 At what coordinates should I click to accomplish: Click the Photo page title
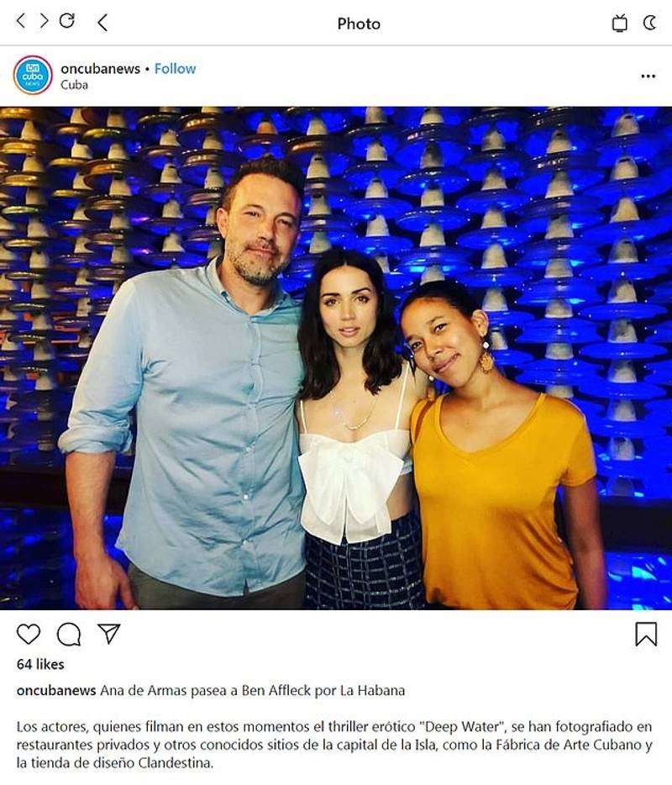359,24
